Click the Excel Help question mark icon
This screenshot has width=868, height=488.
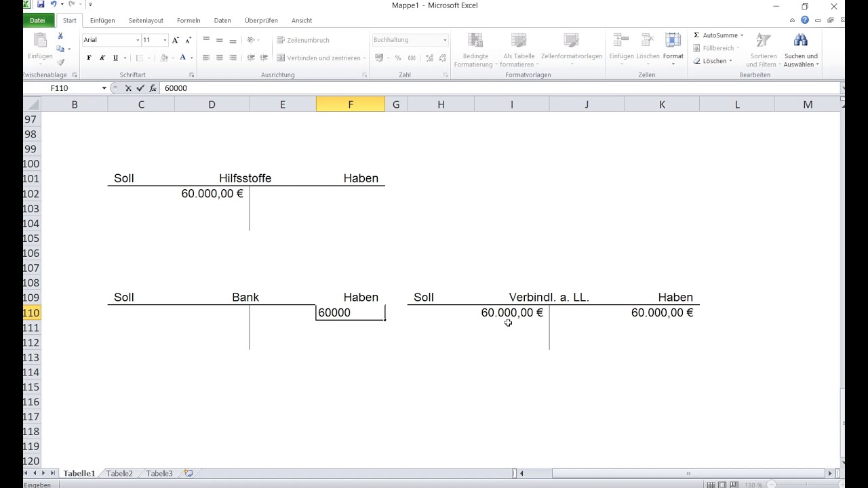pyautogui.click(x=804, y=20)
